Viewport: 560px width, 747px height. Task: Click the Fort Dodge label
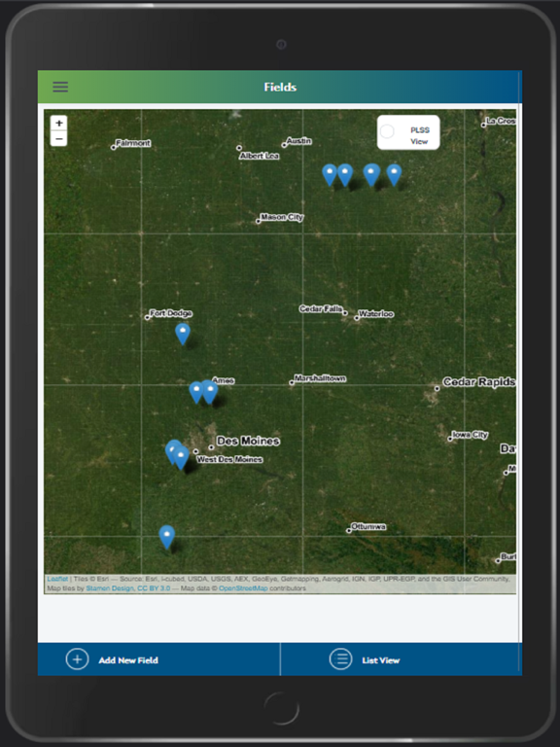pos(170,313)
